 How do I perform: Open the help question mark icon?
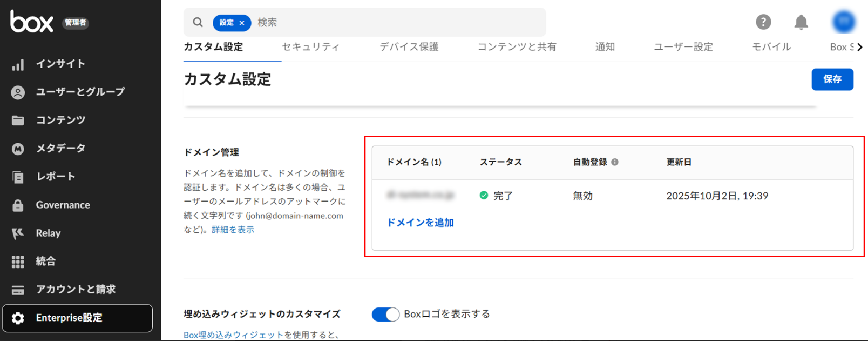tap(763, 22)
